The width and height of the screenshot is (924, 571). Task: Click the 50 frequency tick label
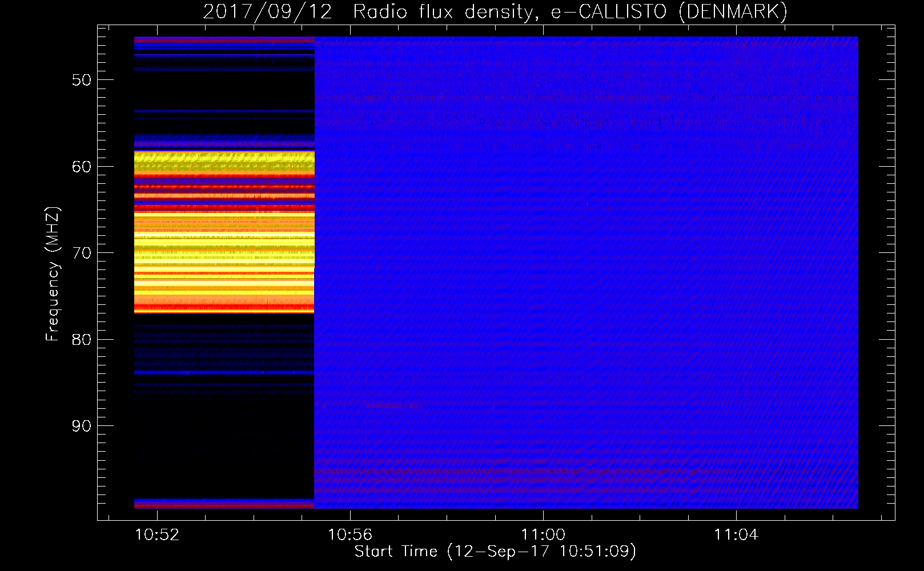point(82,80)
